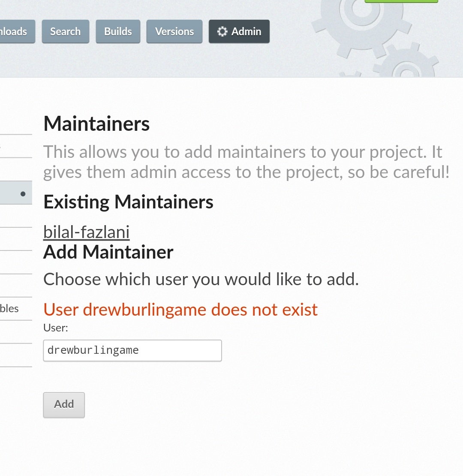Open the Builds section

pos(118,31)
